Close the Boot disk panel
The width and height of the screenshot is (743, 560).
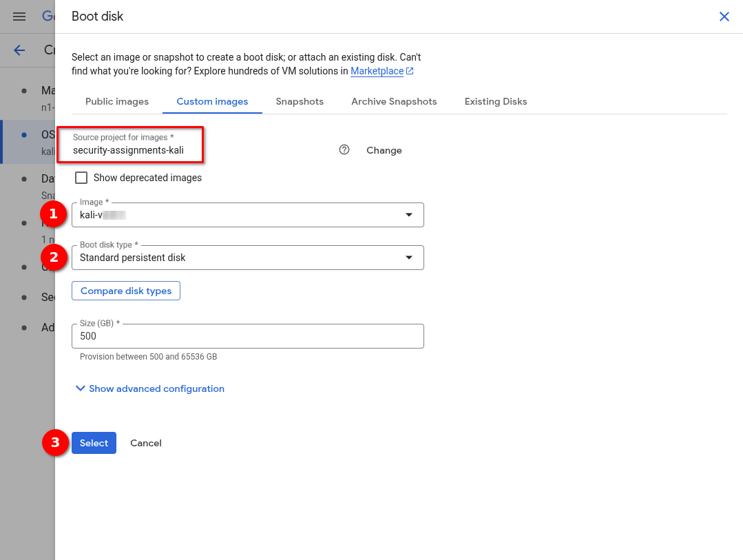(x=724, y=17)
